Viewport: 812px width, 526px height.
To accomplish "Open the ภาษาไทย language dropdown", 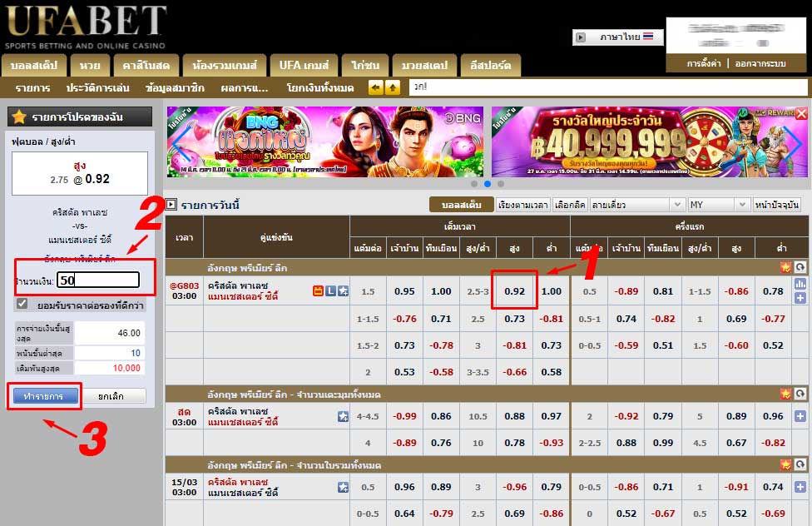I will coord(617,37).
